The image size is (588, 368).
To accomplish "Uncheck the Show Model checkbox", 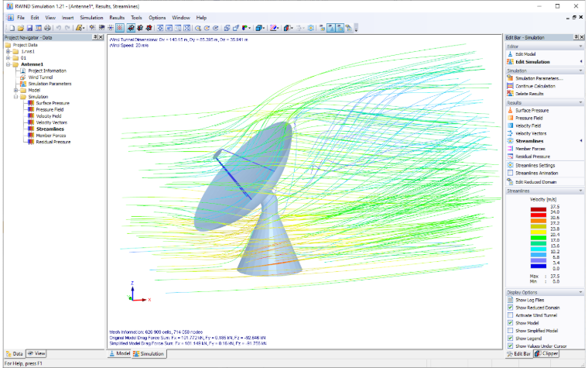I will tap(510, 323).
